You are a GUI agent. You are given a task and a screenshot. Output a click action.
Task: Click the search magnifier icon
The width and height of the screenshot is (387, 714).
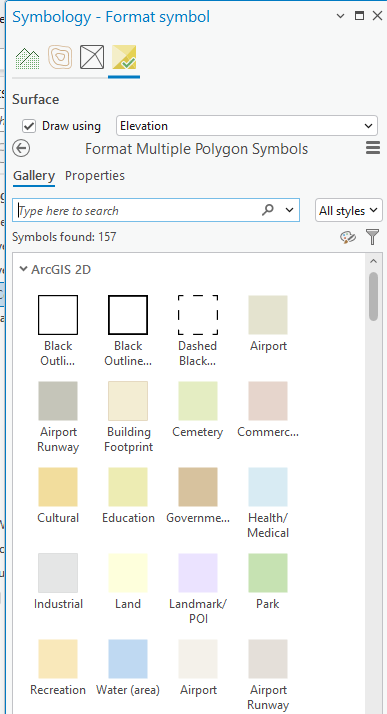[x=268, y=210]
